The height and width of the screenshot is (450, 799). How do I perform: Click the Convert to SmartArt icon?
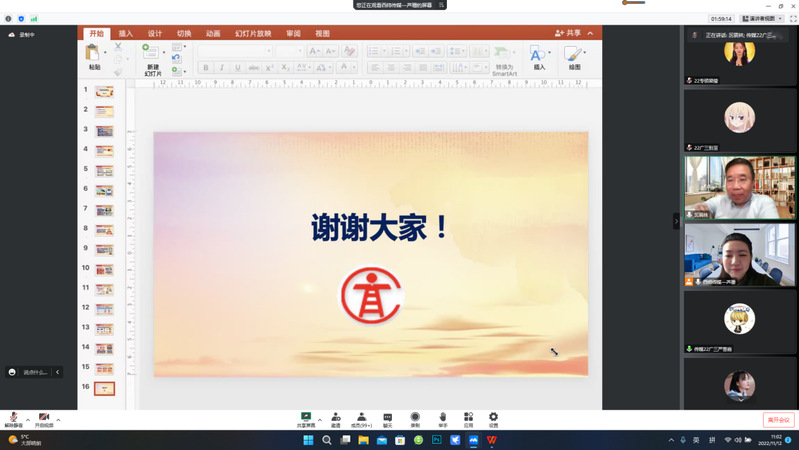point(503,57)
